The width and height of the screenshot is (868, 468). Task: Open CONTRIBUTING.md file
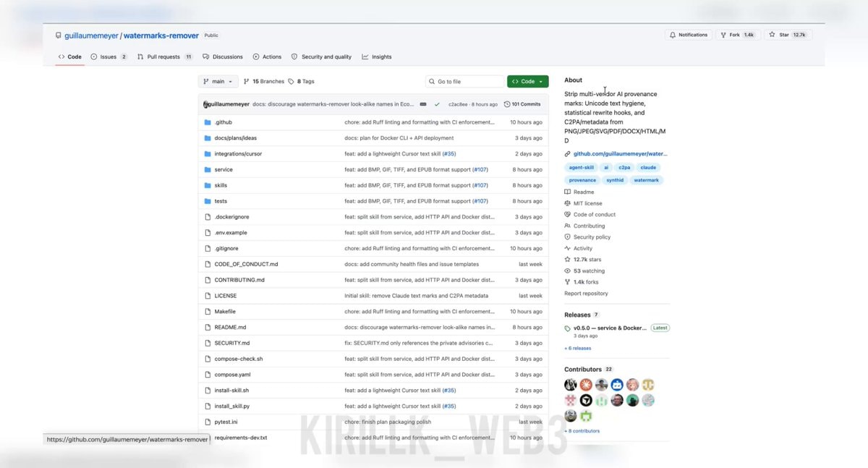pyautogui.click(x=239, y=280)
